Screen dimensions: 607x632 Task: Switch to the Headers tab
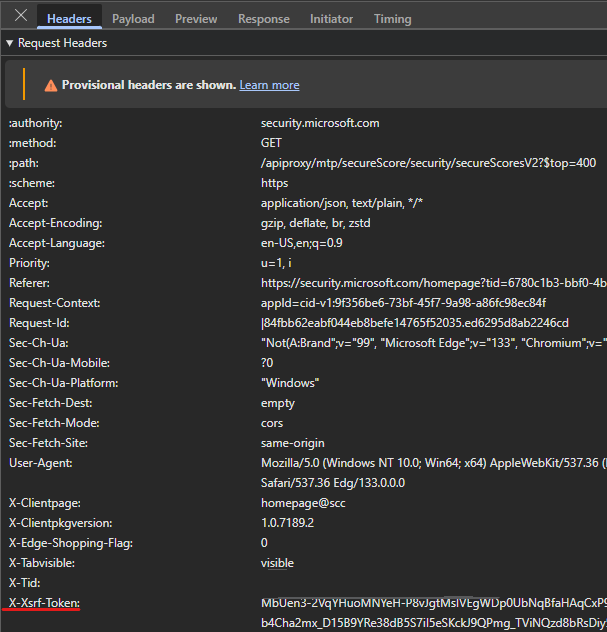[x=69, y=19]
